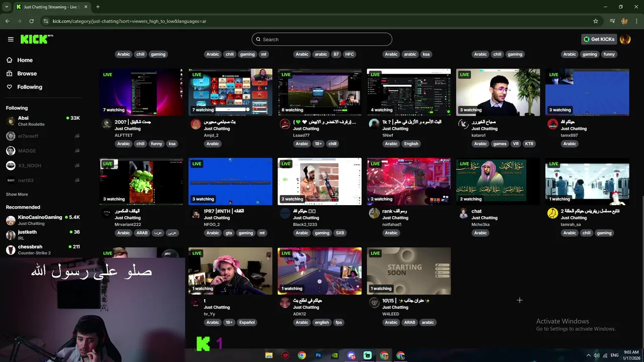Open File Explorer from taskbar
The image size is (644, 362).
pos(269,355)
